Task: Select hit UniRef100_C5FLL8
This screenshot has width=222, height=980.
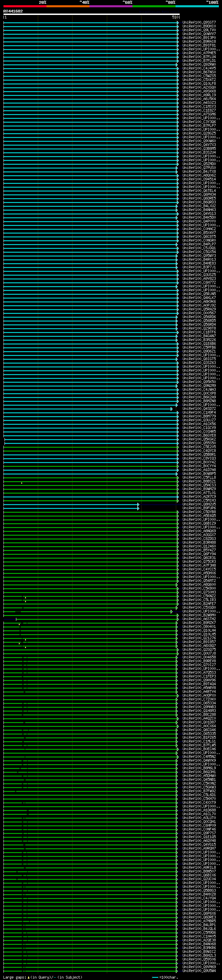Action: pyautogui.click(x=199, y=477)
